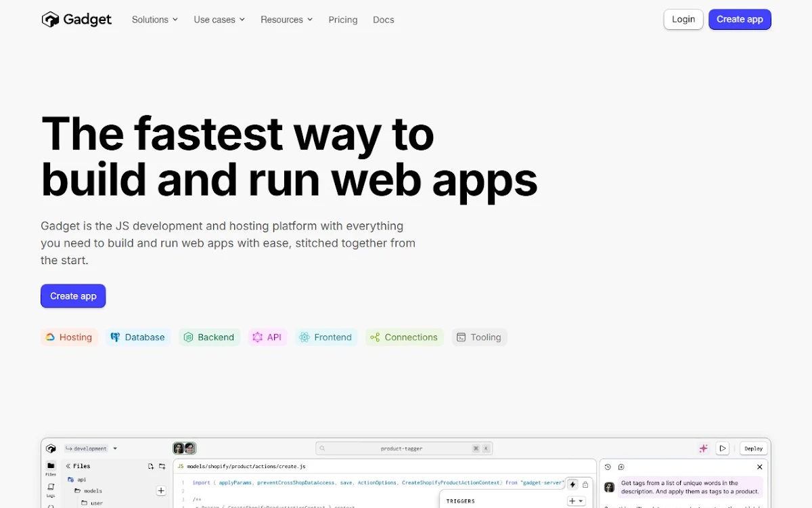
Task: Select the Tooling feature tag
Action: (x=479, y=337)
